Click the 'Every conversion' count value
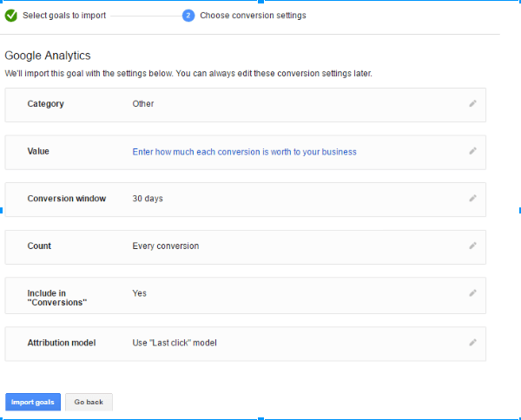521x420 pixels. tap(166, 246)
